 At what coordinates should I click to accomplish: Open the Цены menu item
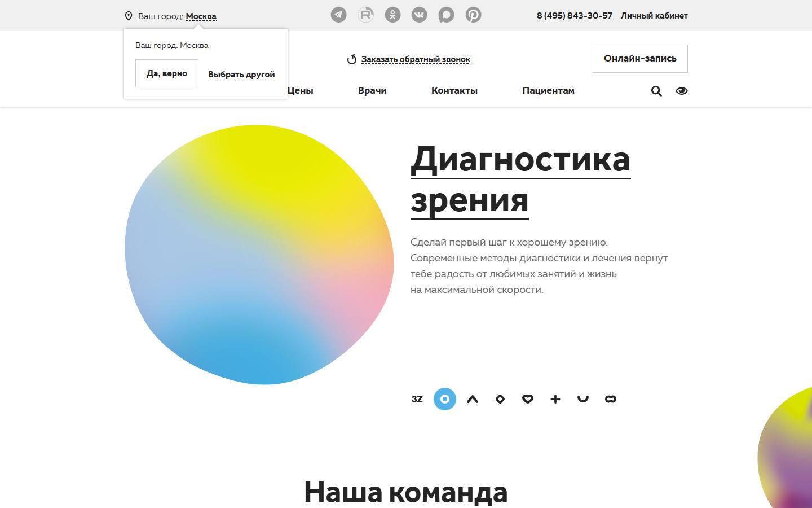[x=300, y=90]
